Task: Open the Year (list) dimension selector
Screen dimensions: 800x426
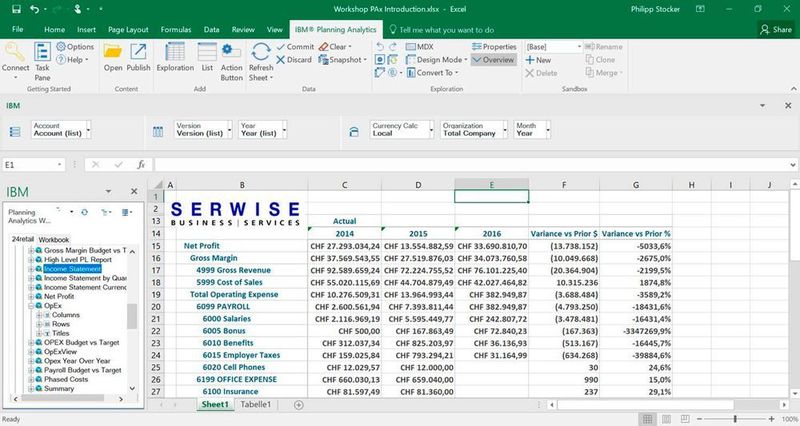Action: click(x=262, y=130)
